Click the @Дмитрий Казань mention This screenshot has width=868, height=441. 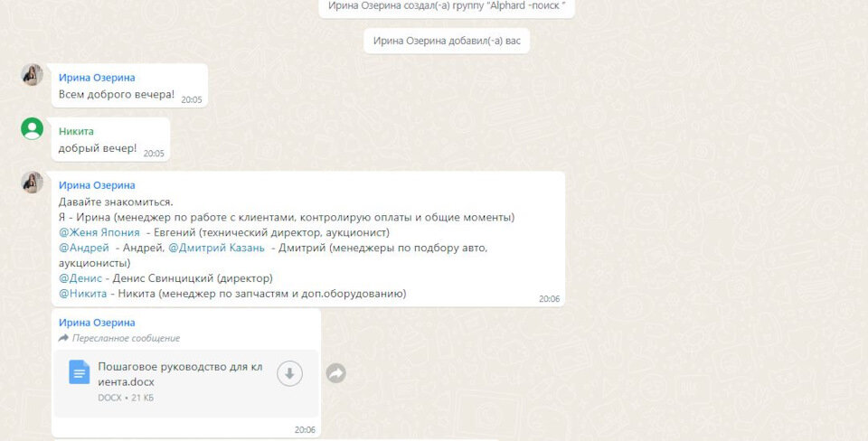216,248
